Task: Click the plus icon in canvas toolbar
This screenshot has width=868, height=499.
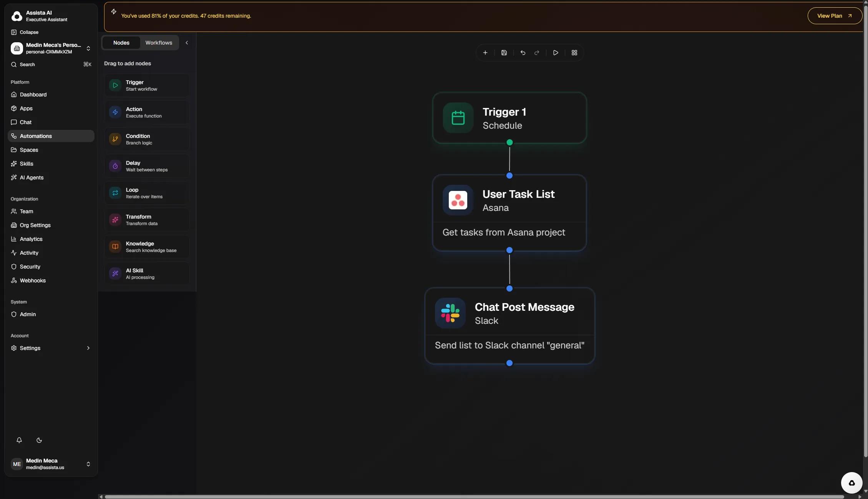Action: (485, 53)
